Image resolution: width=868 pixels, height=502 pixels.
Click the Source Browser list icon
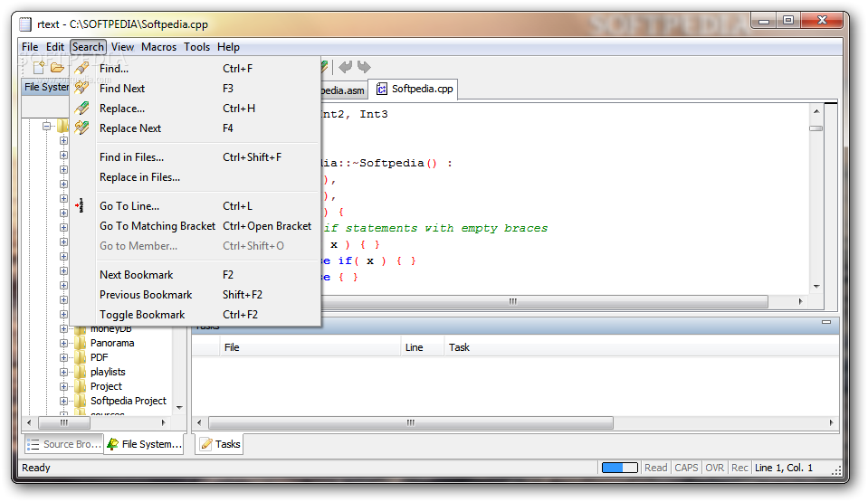click(x=33, y=444)
